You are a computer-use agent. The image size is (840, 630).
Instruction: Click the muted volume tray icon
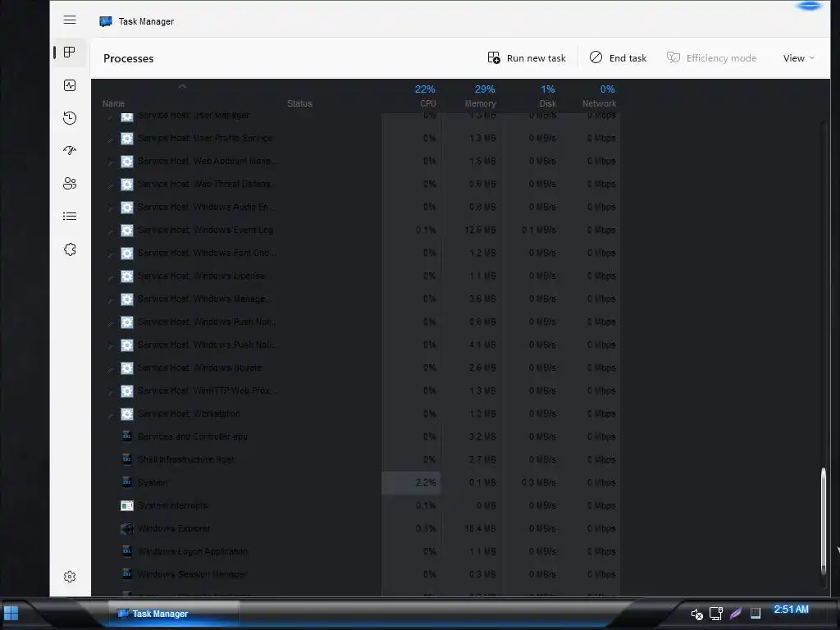pyautogui.click(x=696, y=614)
